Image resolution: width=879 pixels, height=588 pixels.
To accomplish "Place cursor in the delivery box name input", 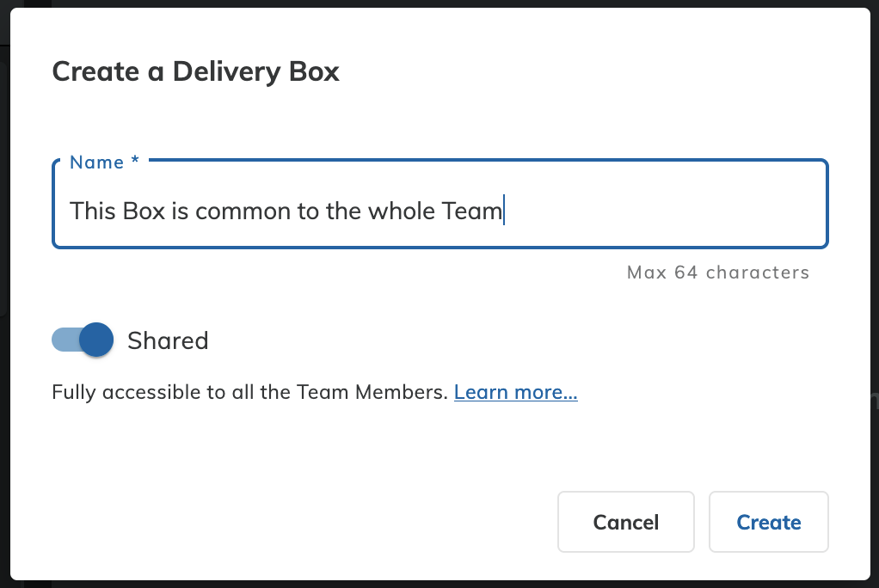I will (344, 211).
